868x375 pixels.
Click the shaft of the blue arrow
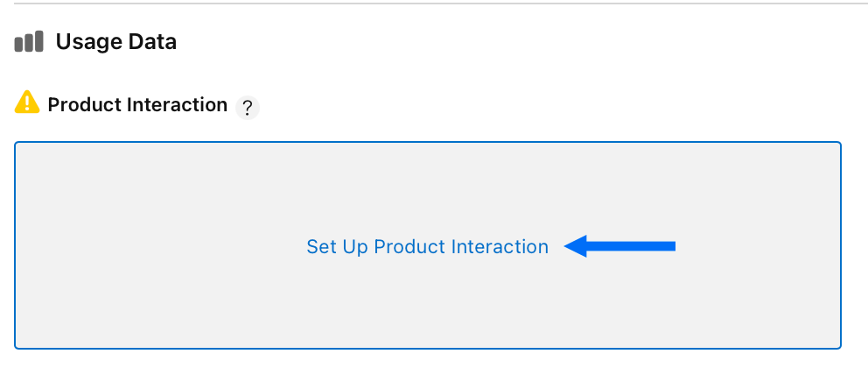tap(631, 246)
